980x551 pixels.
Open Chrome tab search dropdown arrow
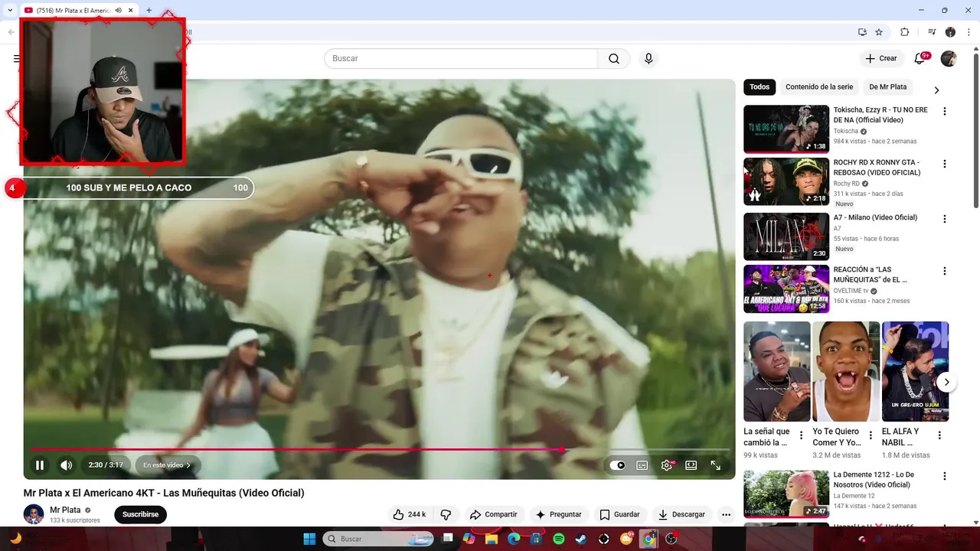coord(10,10)
